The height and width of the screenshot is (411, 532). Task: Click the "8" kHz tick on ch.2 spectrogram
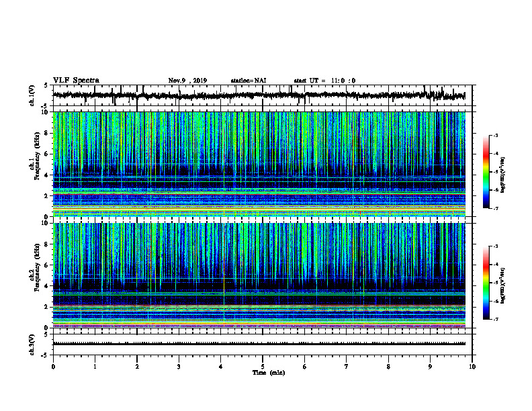[x=47, y=244]
